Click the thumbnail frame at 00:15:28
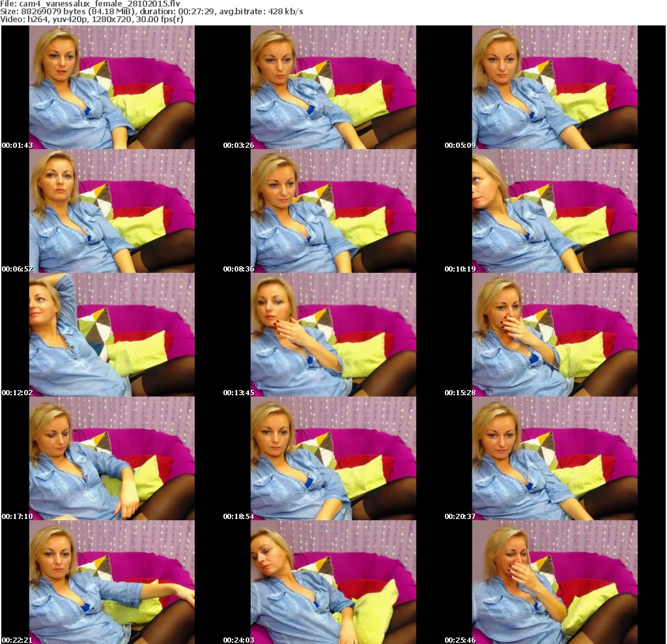The height and width of the screenshot is (644, 667). tap(555, 335)
